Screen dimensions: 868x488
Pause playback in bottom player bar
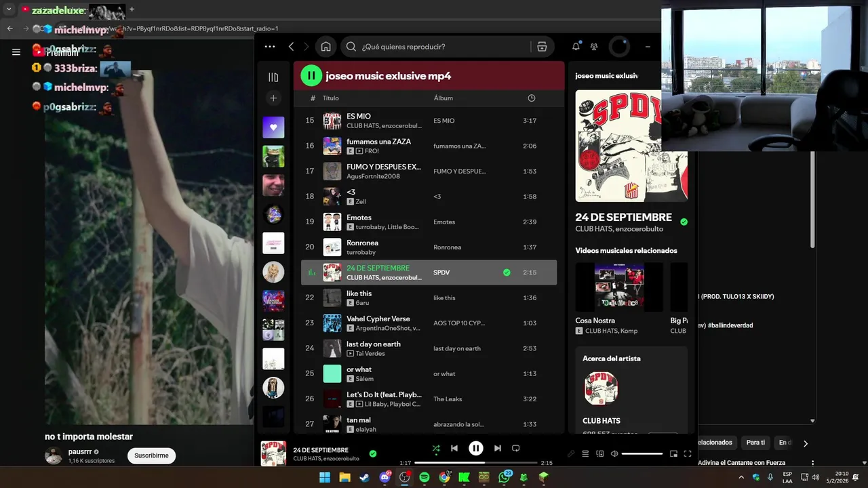(x=476, y=448)
